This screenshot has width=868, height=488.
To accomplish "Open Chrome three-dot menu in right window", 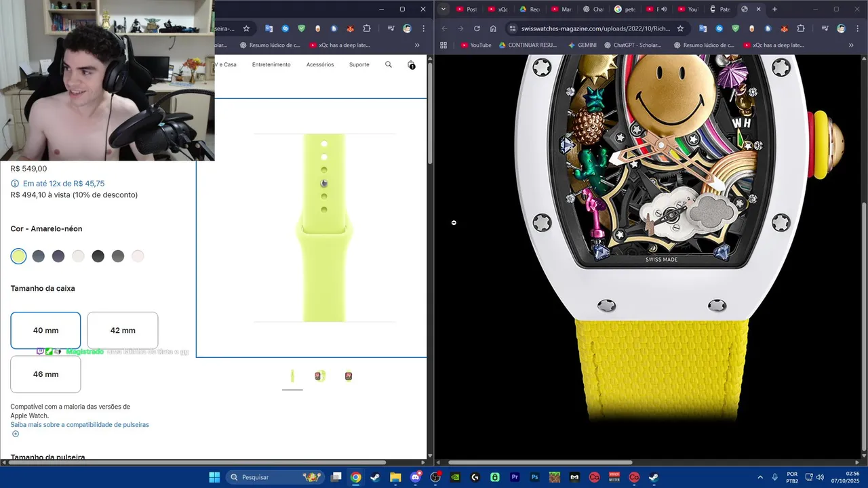I will 856,28.
